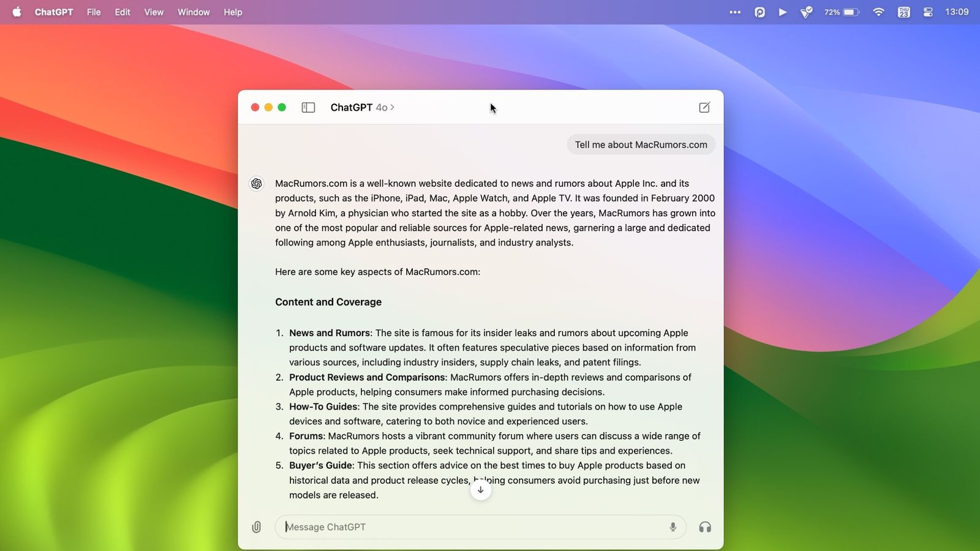Click the 'News and Rumors' list item heading
Image resolution: width=980 pixels, height=551 pixels.
pos(330,333)
